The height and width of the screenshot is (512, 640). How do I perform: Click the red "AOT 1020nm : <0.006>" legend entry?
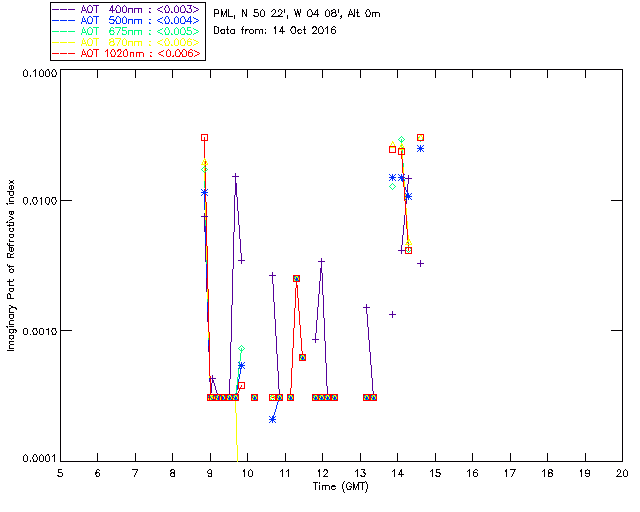click(126, 53)
